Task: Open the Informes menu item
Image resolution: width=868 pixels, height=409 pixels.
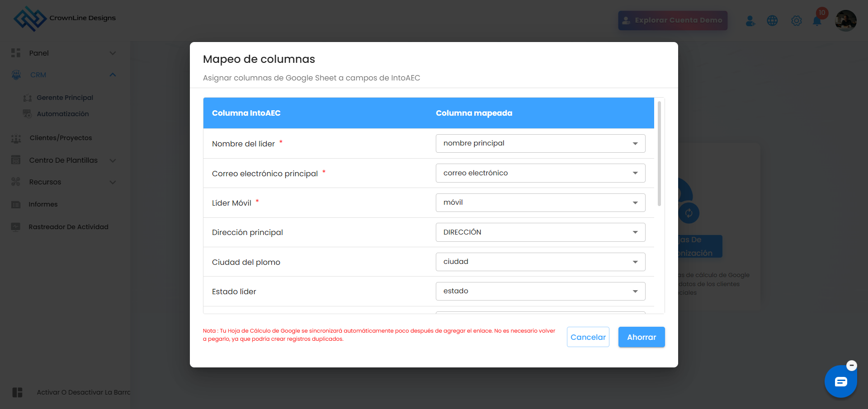Action: click(x=43, y=204)
